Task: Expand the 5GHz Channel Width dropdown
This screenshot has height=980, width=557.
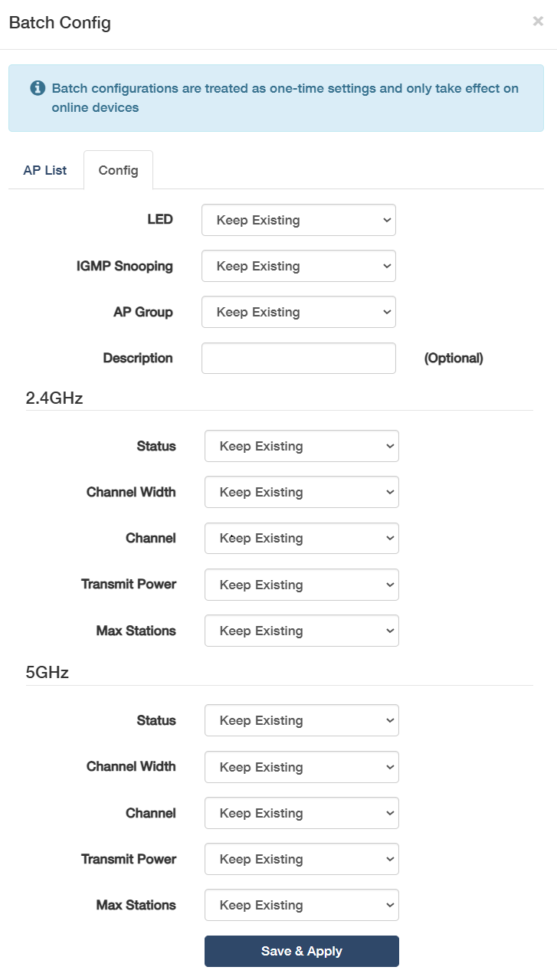Action: [x=301, y=767]
